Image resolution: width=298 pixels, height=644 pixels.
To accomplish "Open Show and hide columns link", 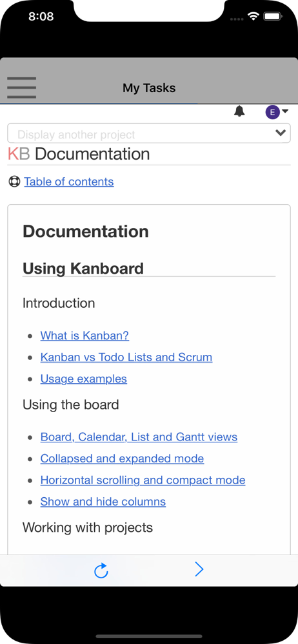I will click(103, 502).
